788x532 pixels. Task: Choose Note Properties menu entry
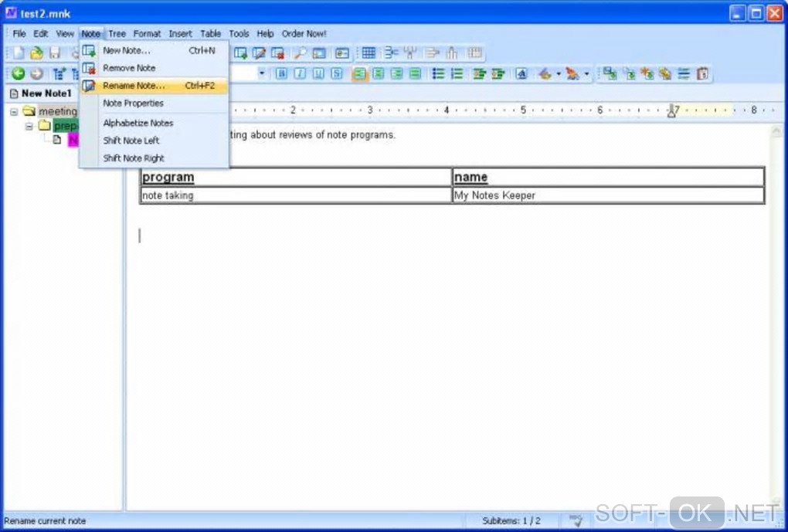coord(155,103)
